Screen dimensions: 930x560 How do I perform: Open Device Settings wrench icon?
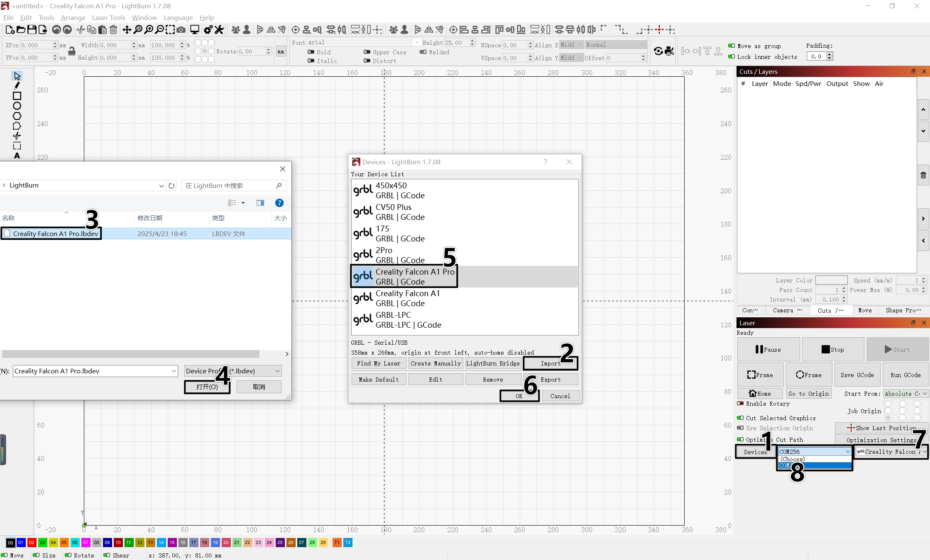[219, 29]
